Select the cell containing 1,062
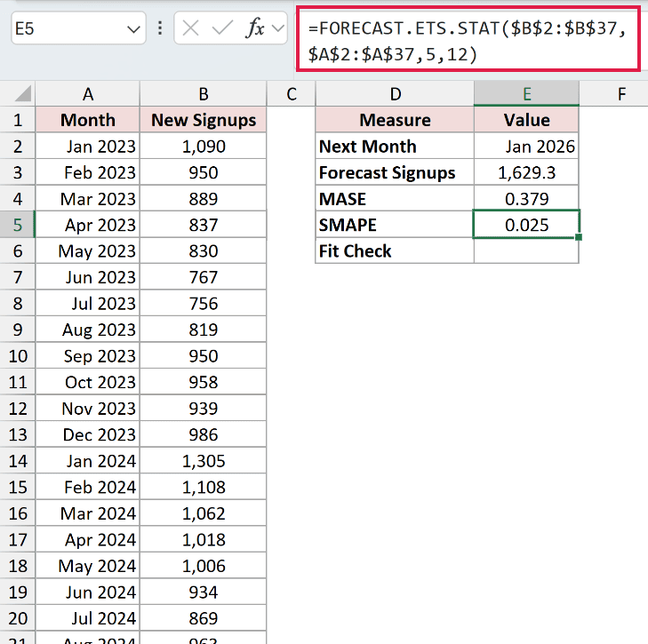 (204, 513)
